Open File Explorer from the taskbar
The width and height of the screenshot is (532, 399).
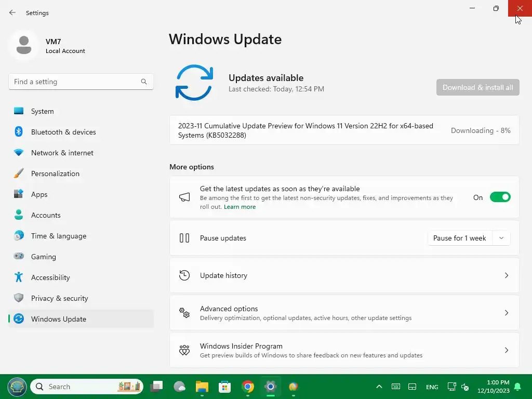[x=202, y=387]
